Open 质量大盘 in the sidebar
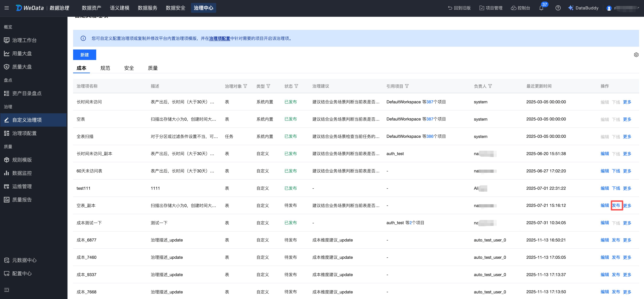The image size is (644, 299). (22, 67)
